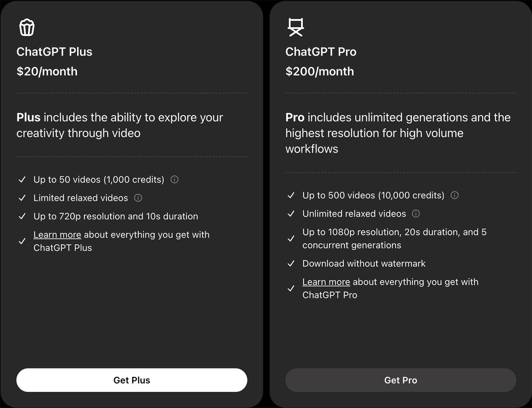The height and width of the screenshot is (408, 532).
Task: Select the ChatGPT Pro plan title
Action: pyautogui.click(x=321, y=52)
